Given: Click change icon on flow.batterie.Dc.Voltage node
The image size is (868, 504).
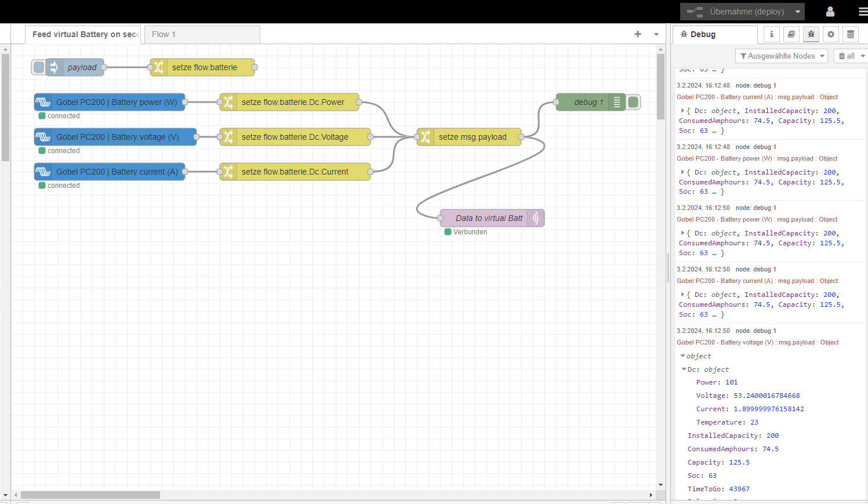Looking at the screenshot, I should point(228,137).
